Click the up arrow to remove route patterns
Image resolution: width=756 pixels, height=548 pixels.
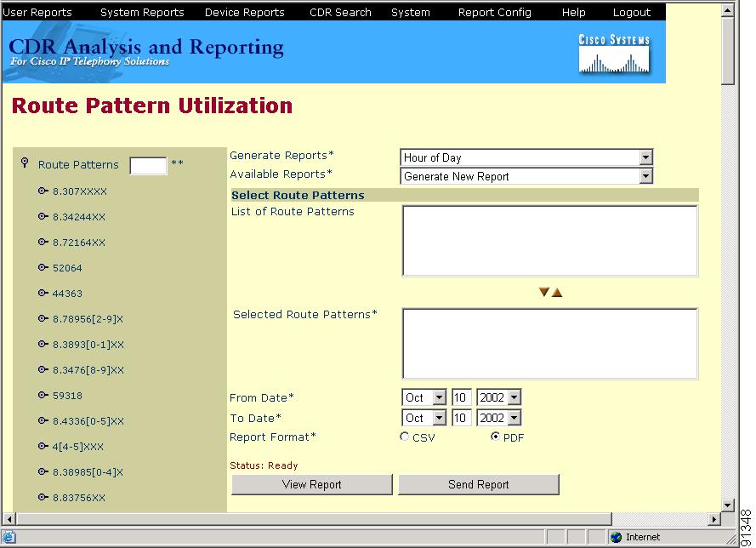point(557,293)
